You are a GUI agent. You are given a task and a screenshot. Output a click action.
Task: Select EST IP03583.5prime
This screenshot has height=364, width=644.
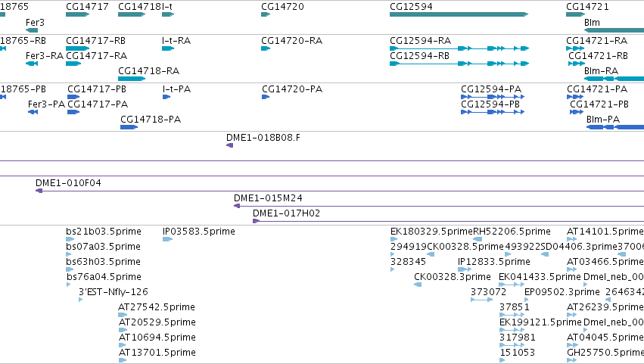point(199,232)
